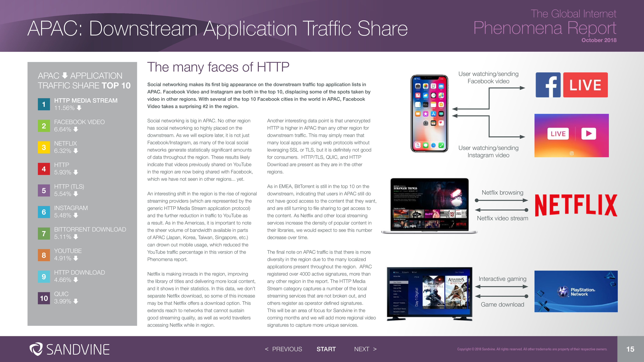The height and width of the screenshot is (362, 644).
Task: Click the Sandvine logo in footer
Action: (70, 349)
